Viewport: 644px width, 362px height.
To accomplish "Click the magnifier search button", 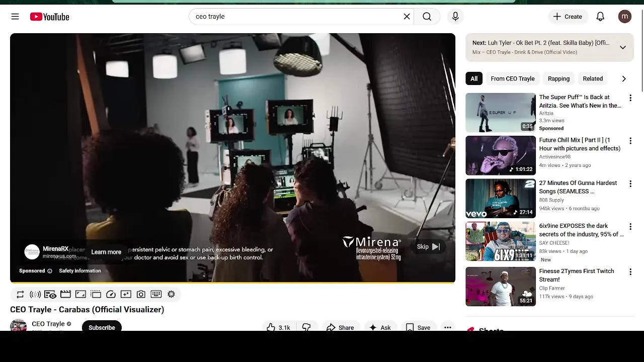I will [x=427, y=17].
